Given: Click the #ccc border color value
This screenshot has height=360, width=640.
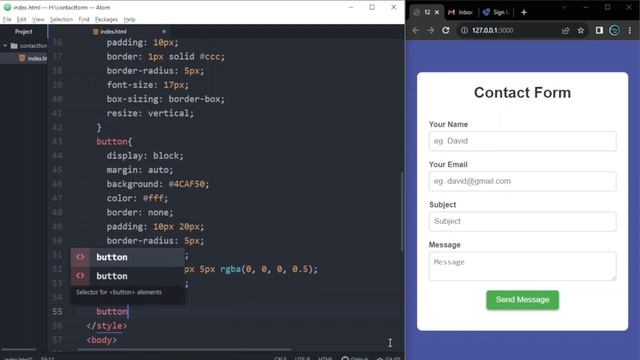Looking at the screenshot, I should click(x=210, y=57).
